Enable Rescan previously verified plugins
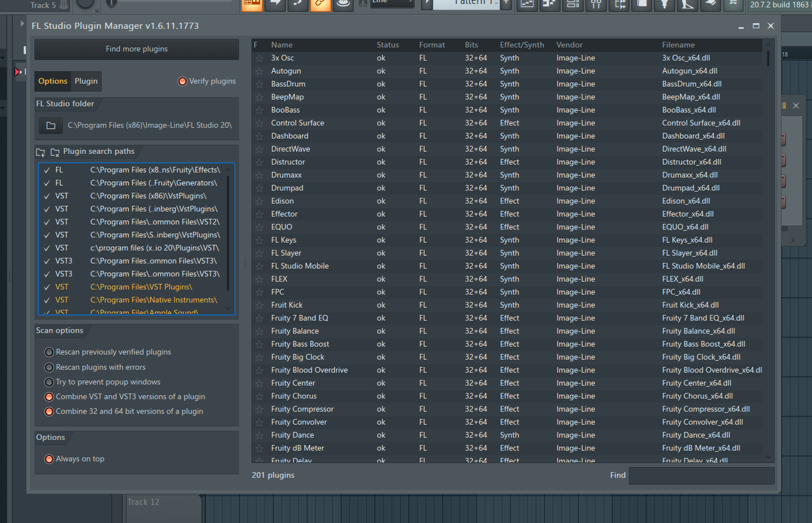812x523 pixels. (49, 352)
